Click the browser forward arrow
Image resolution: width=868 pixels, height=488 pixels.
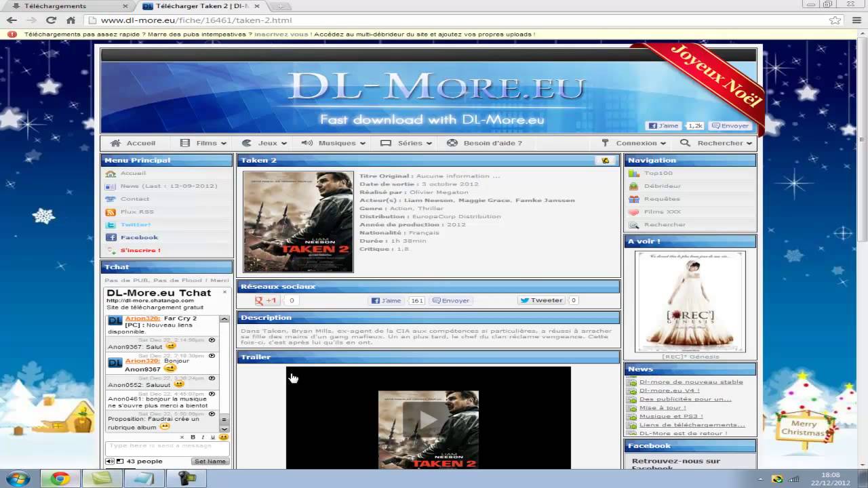coord(32,20)
